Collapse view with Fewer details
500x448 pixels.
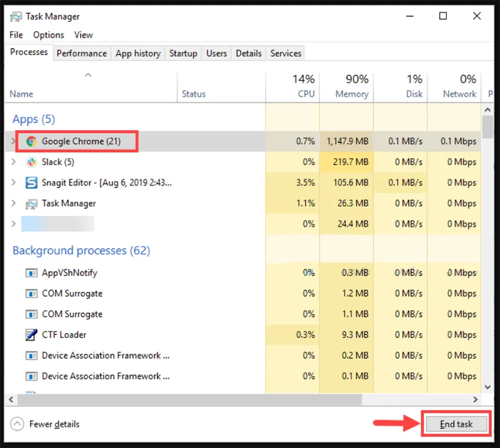[x=46, y=424]
